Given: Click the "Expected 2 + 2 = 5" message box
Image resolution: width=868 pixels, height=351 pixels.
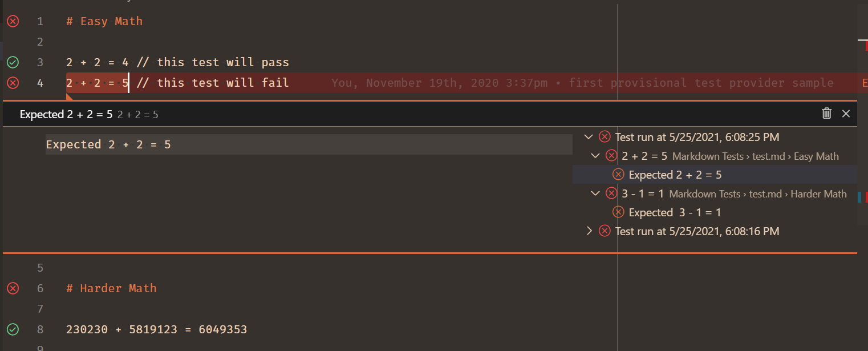Looking at the screenshot, I should pyautogui.click(x=308, y=144).
